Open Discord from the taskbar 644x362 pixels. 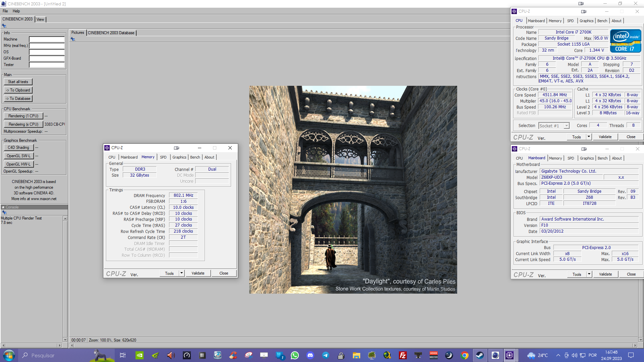pos(310,355)
